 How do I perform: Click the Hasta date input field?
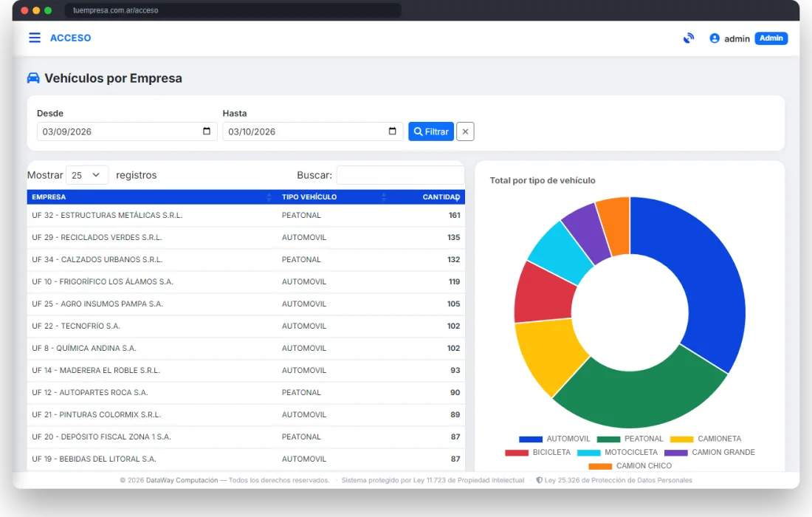click(x=313, y=131)
